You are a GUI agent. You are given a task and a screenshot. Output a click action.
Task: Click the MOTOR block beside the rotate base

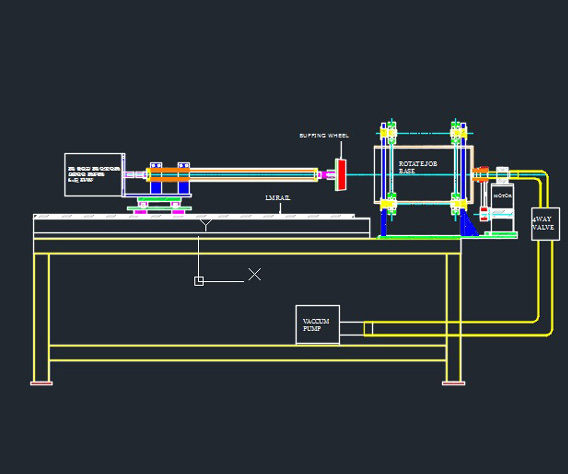[502, 207]
